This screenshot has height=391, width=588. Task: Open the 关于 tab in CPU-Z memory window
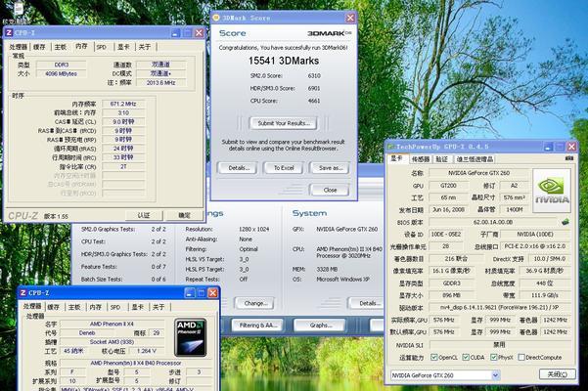point(145,47)
